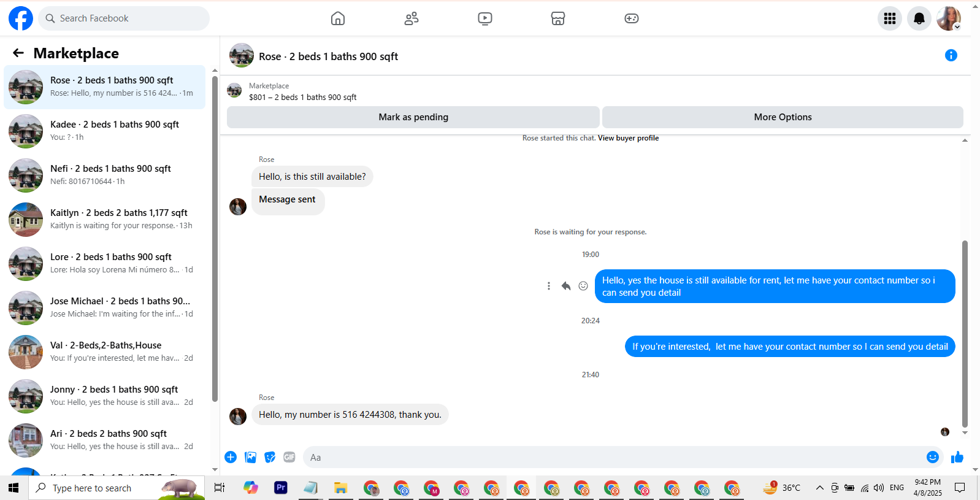Open the Video (Watch) icon

(x=485, y=18)
